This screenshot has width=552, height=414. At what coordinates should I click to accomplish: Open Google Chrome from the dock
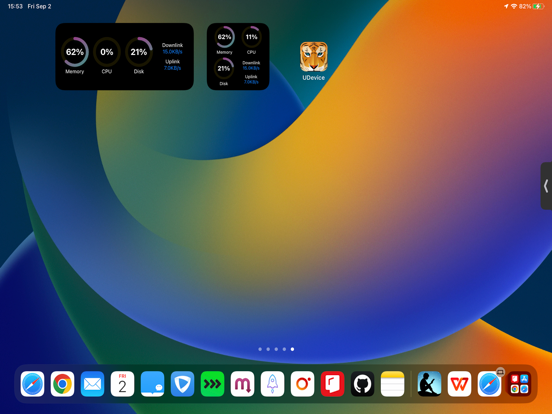[x=62, y=384]
